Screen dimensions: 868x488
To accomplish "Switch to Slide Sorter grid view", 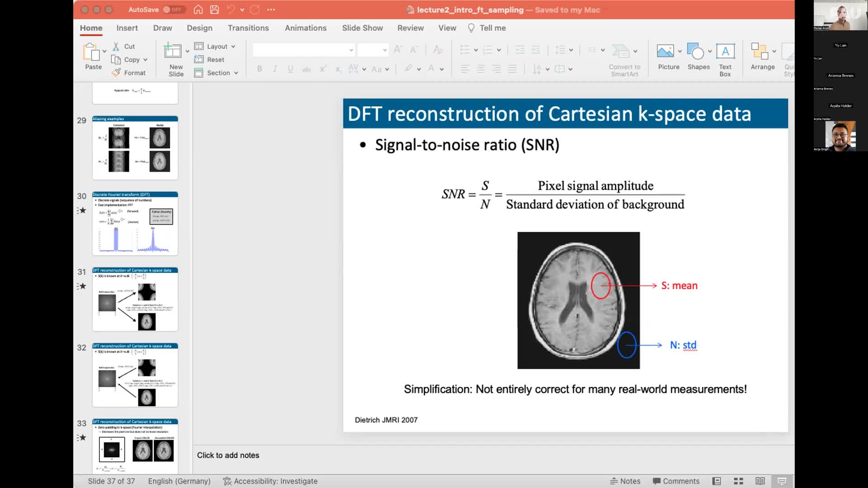I will click(x=738, y=481).
